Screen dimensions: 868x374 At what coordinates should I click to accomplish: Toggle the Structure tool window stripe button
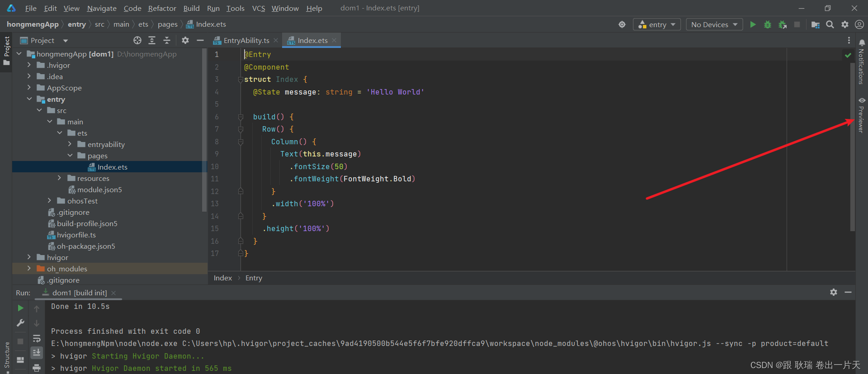tap(6, 357)
